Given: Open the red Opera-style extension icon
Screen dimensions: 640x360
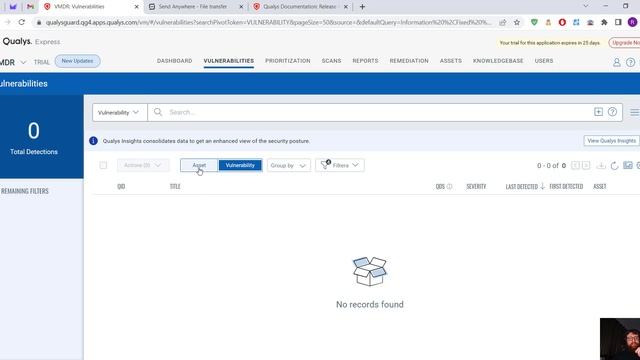Looking at the screenshot, I should coord(562,22).
